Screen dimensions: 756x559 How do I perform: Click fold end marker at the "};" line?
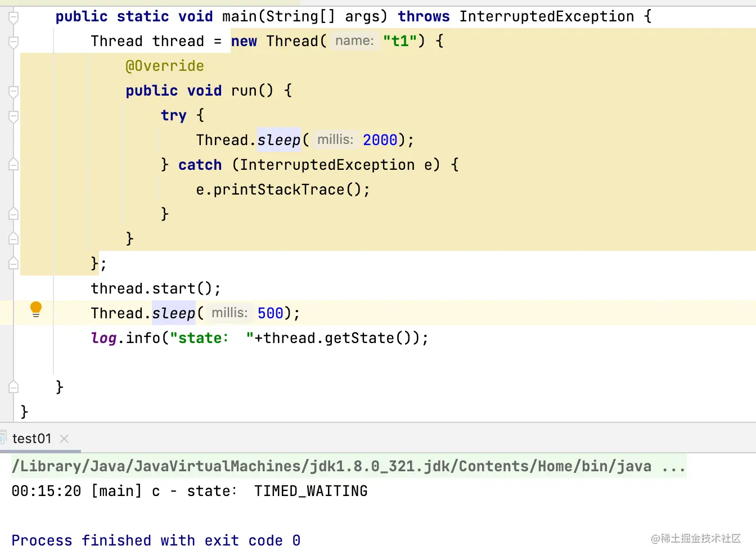click(x=13, y=264)
